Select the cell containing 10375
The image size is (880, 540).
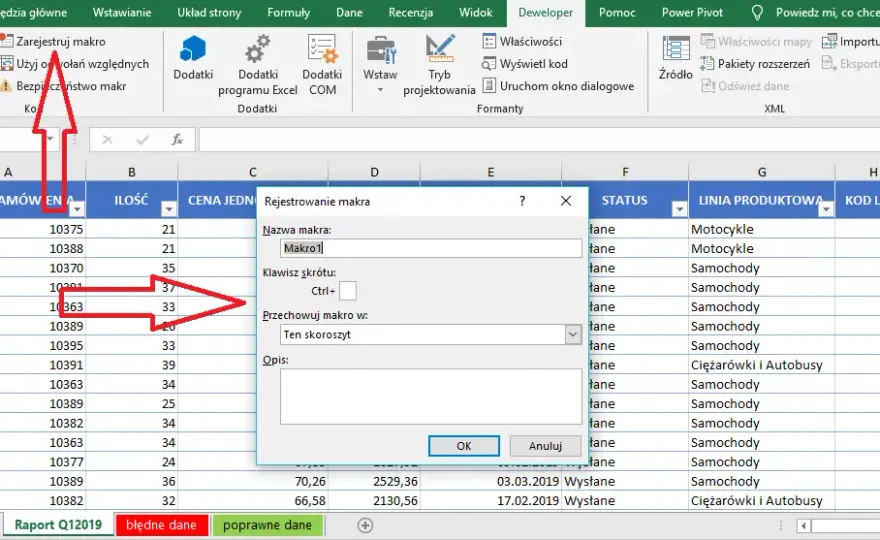pyautogui.click(x=43, y=229)
